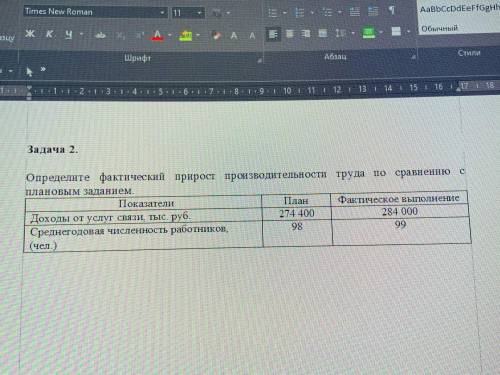
Task: Toggle strikethrough text formatting
Action: pos(100,35)
